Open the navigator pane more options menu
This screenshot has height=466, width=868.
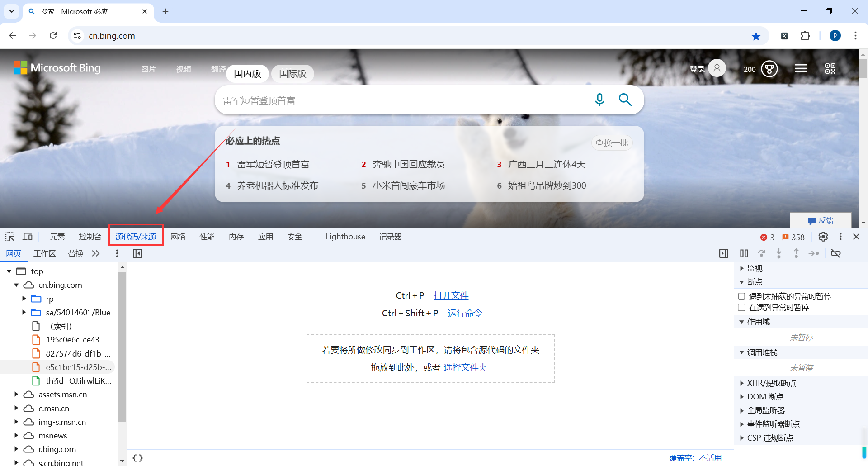[117, 253]
